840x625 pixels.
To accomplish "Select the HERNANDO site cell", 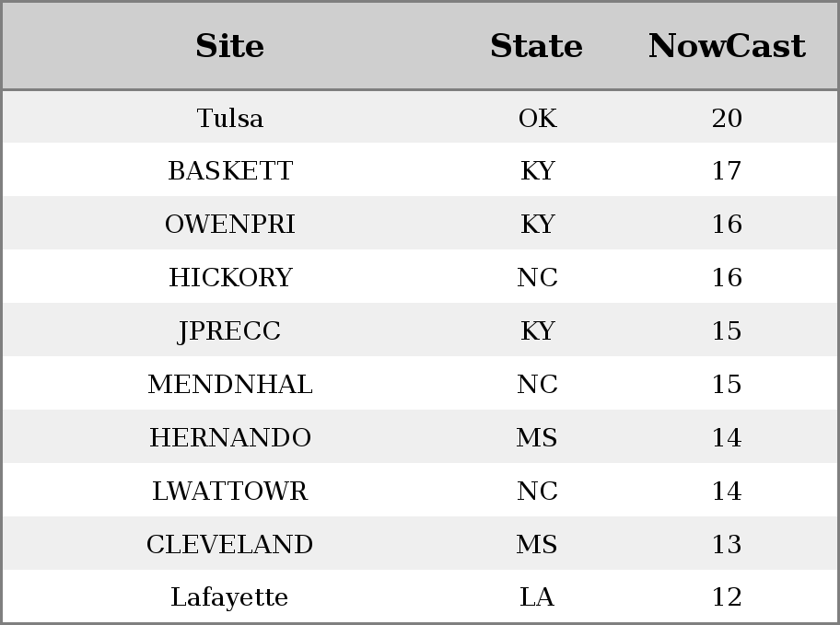I will click(x=230, y=437).
